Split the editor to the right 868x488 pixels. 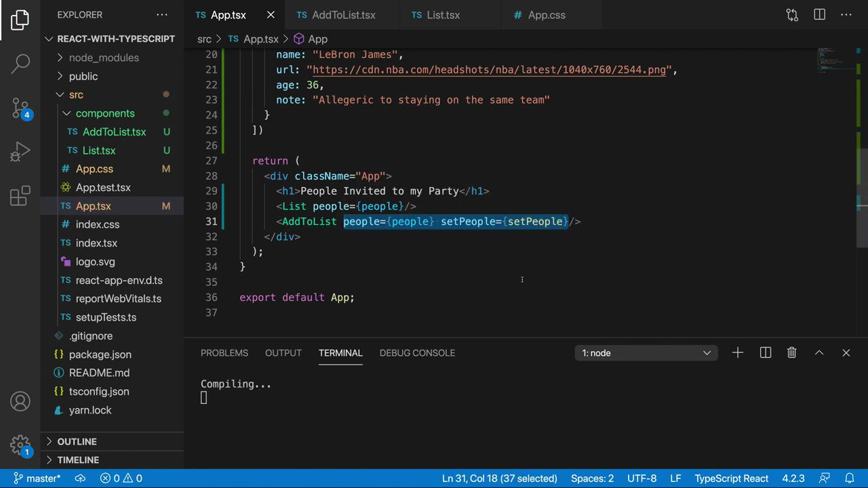819,15
